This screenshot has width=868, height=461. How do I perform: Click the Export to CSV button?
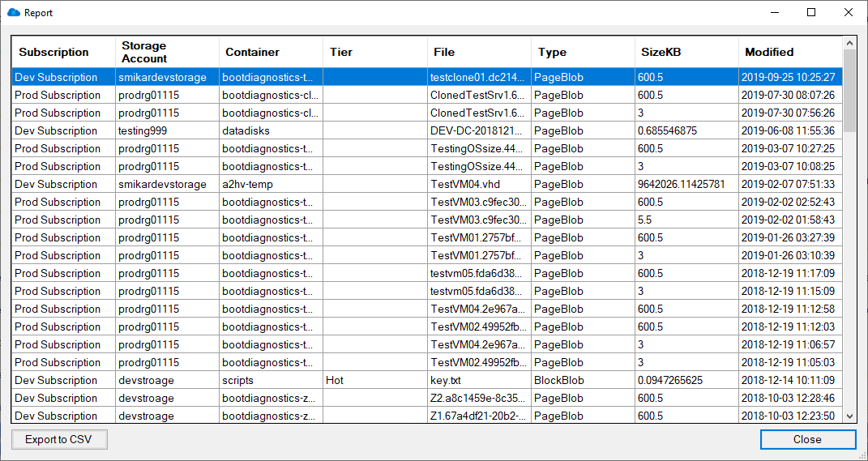click(x=59, y=439)
